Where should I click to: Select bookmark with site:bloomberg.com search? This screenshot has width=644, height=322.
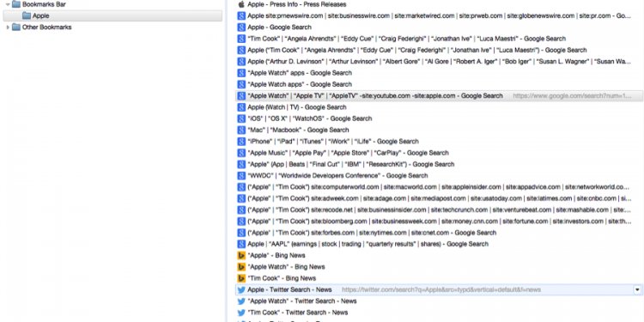coord(440,222)
